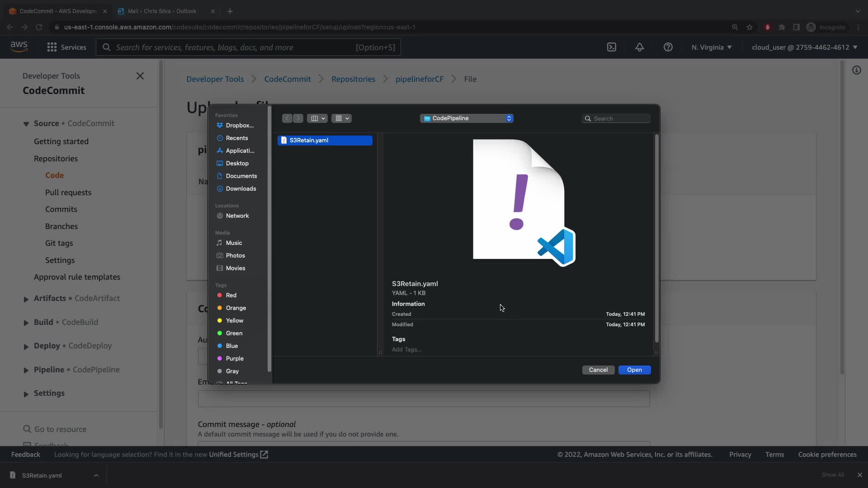
Task: Go back in file dialog navigation
Action: pos(287,118)
